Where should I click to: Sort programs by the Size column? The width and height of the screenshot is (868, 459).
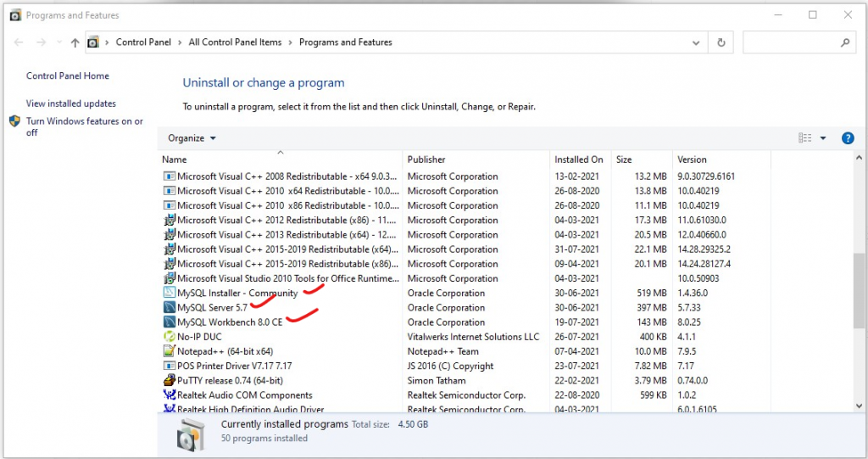tap(642, 160)
